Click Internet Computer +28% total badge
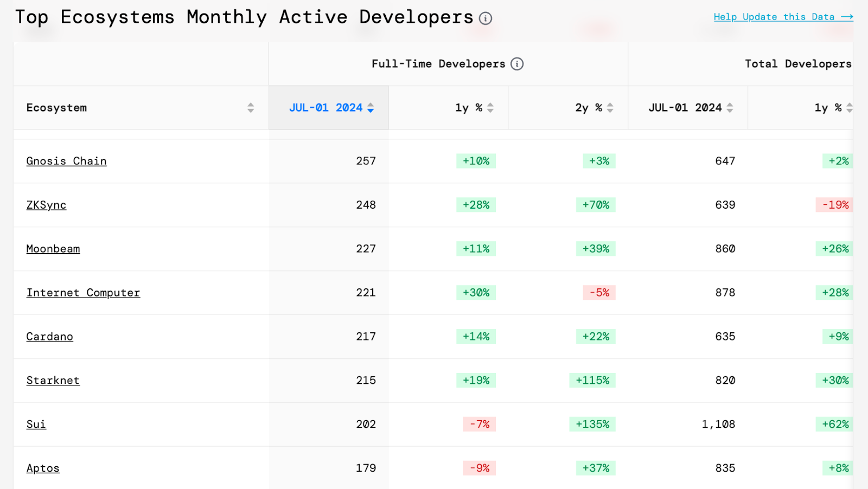Screen dimensions: 868x489 835,293
